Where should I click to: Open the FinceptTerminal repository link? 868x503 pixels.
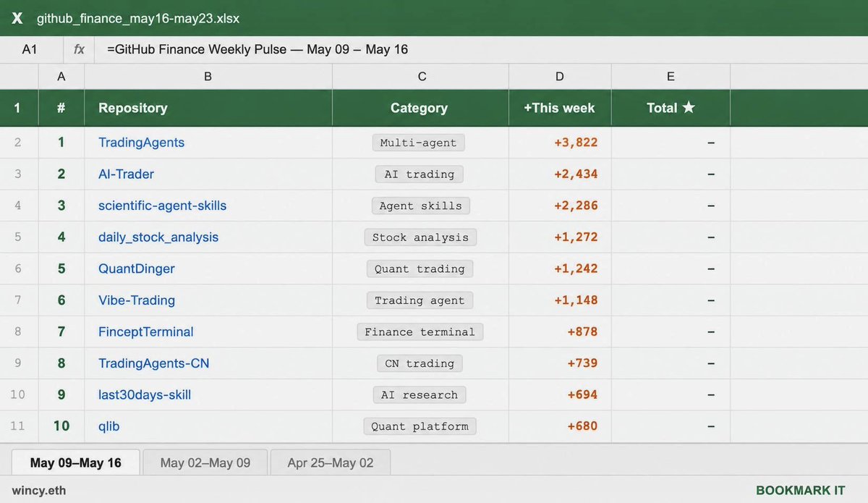[x=146, y=331]
